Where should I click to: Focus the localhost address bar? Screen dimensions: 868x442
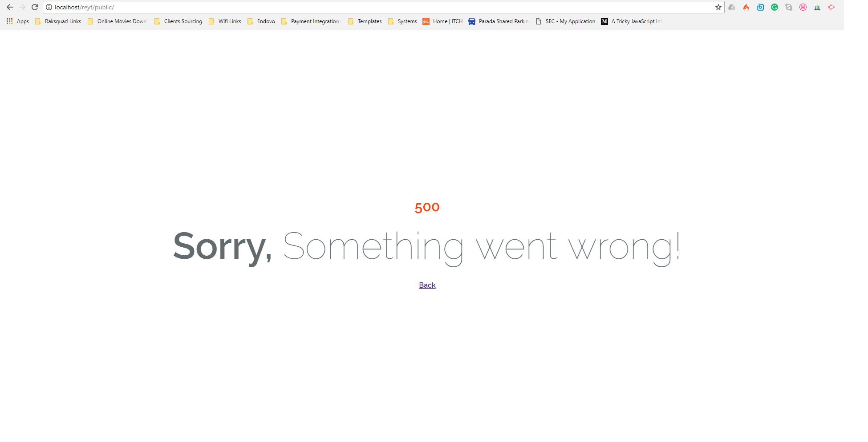(383, 7)
